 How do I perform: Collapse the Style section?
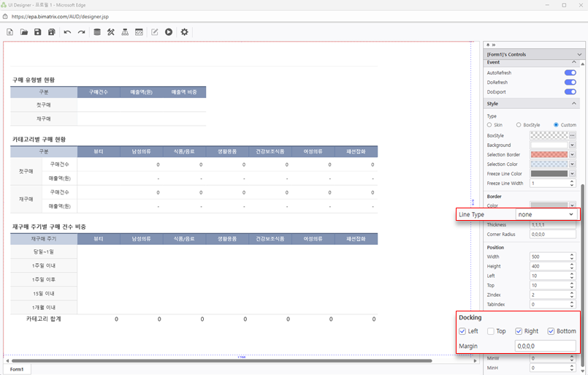coord(573,104)
